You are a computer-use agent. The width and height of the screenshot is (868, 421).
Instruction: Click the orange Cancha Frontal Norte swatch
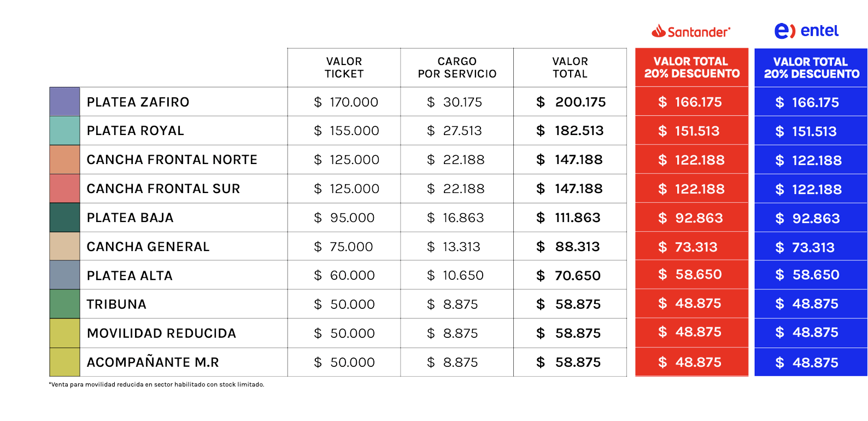tap(64, 160)
